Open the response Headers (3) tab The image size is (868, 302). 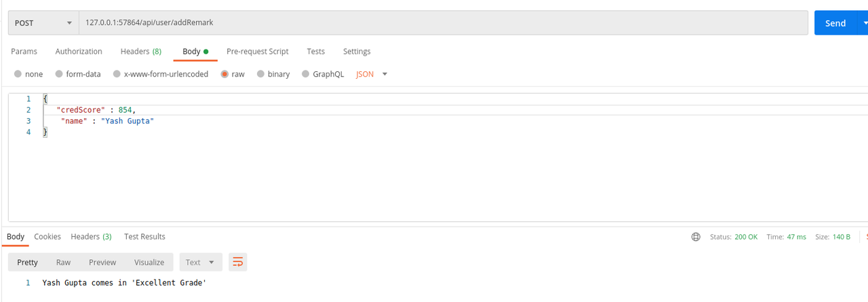91,236
